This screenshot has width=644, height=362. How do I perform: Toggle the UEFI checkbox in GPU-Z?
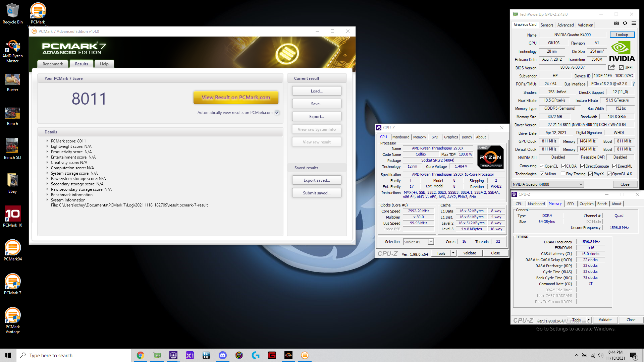(x=622, y=68)
